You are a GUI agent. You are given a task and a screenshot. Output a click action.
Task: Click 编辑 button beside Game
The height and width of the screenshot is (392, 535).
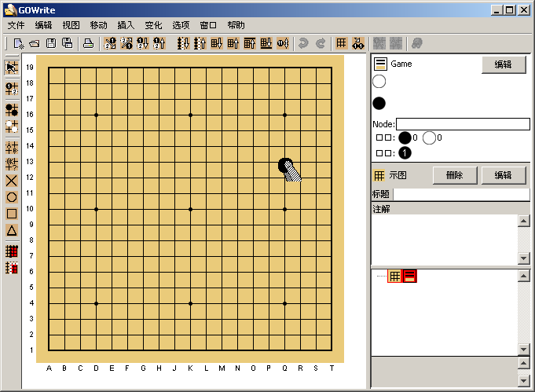point(504,64)
